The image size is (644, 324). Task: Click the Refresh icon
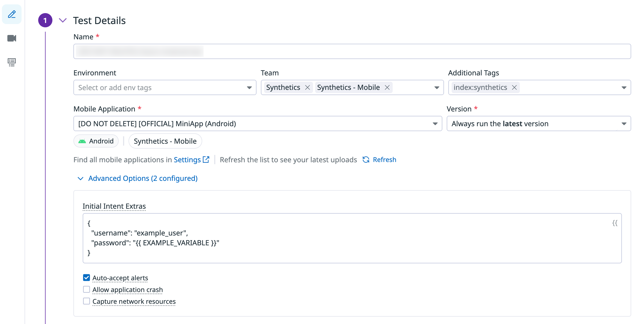pos(366,160)
